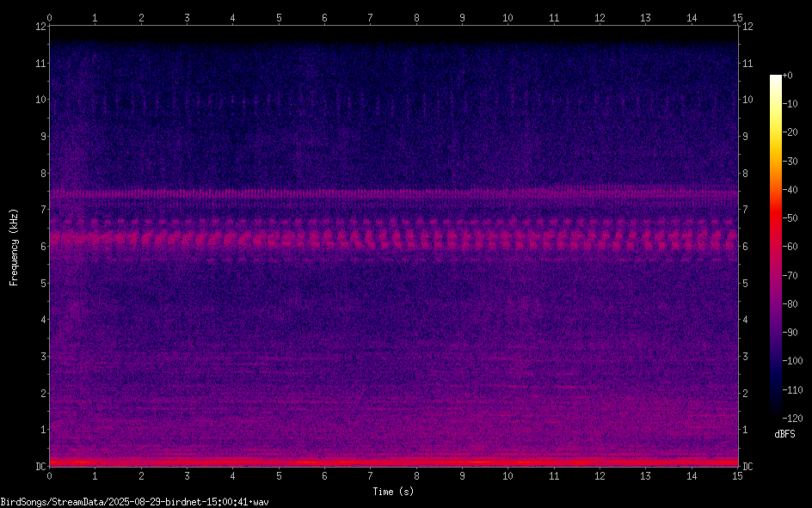The height and width of the screenshot is (508, 812).
Task: Click the "-70" label on the color scale
Action: tap(790, 276)
